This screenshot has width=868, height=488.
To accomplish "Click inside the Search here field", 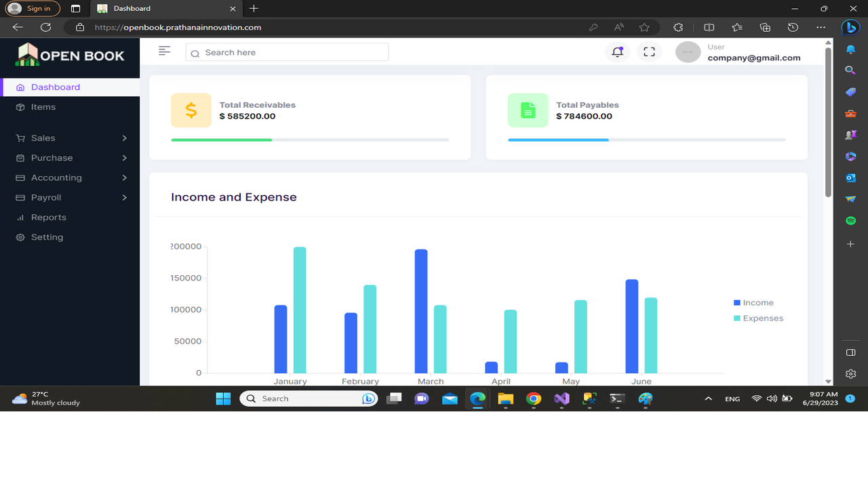I will [x=286, y=52].
